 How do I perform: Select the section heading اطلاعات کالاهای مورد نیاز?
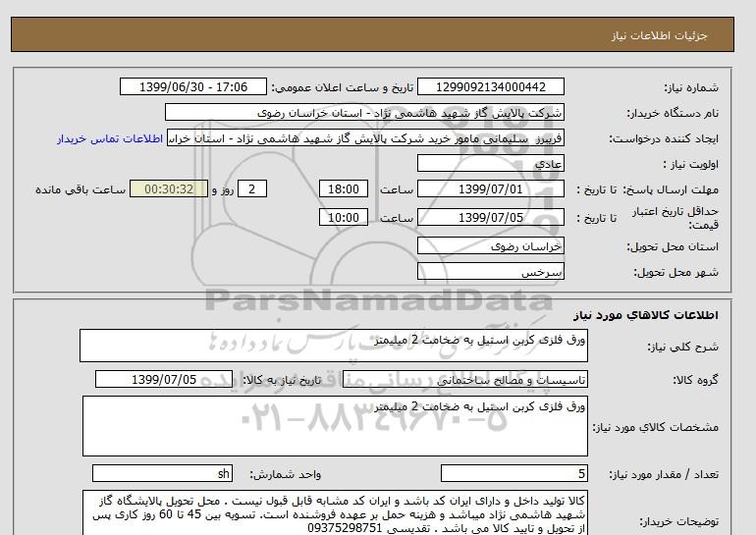646,315
